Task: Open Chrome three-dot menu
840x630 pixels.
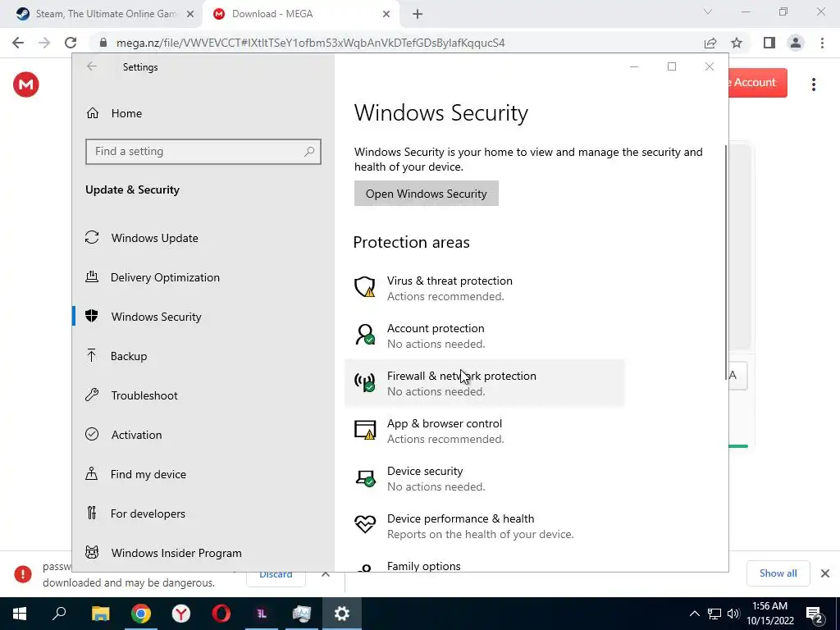Action: tap(822, 43)
